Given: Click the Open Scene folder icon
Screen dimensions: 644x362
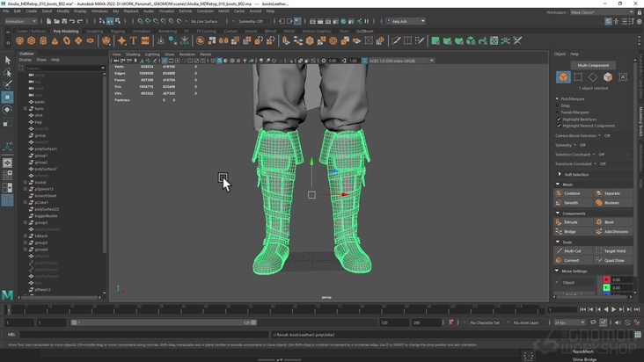Looking at the screenshot, I should pyautogui.click(x=56, y=21).
